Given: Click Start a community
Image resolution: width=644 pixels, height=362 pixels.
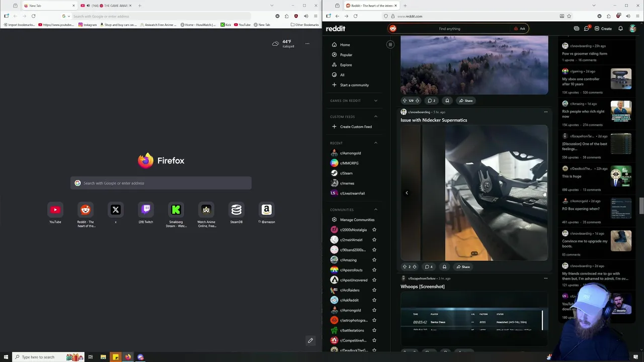Looking at the screenshot, I should tap(355, 85).
